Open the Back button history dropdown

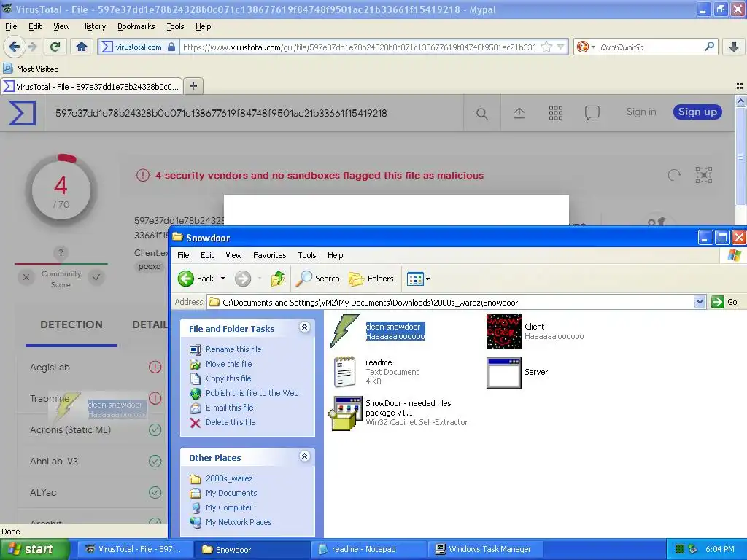tap(222, 279)
